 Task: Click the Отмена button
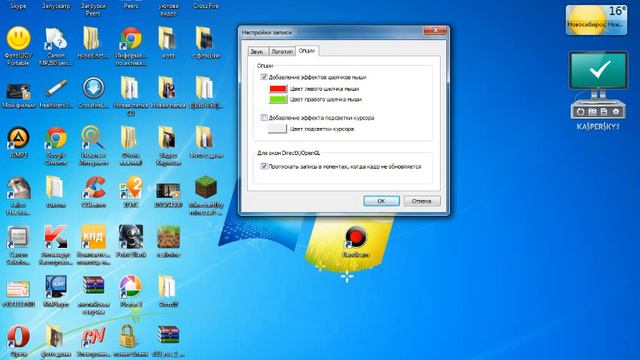pyautogui.click(x=422, y=201)
